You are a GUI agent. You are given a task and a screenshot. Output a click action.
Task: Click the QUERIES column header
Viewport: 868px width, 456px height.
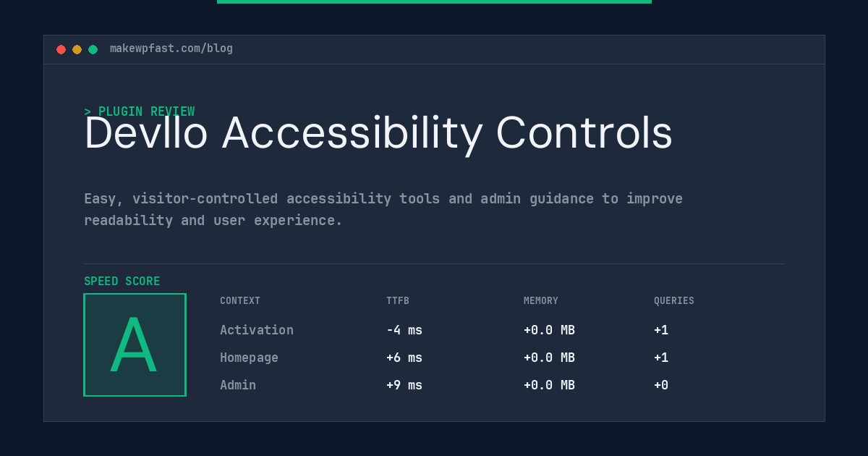[x=674, y=301]
